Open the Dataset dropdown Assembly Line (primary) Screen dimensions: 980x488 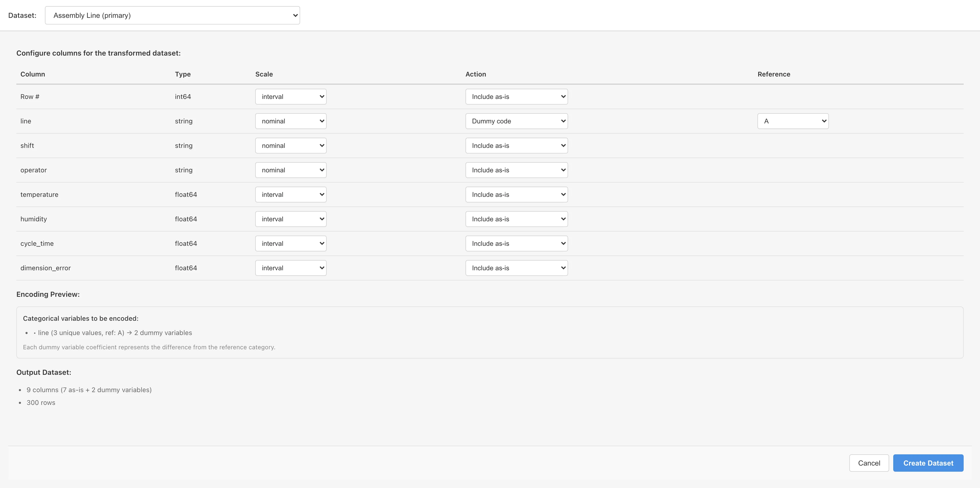tap(172, 15)
